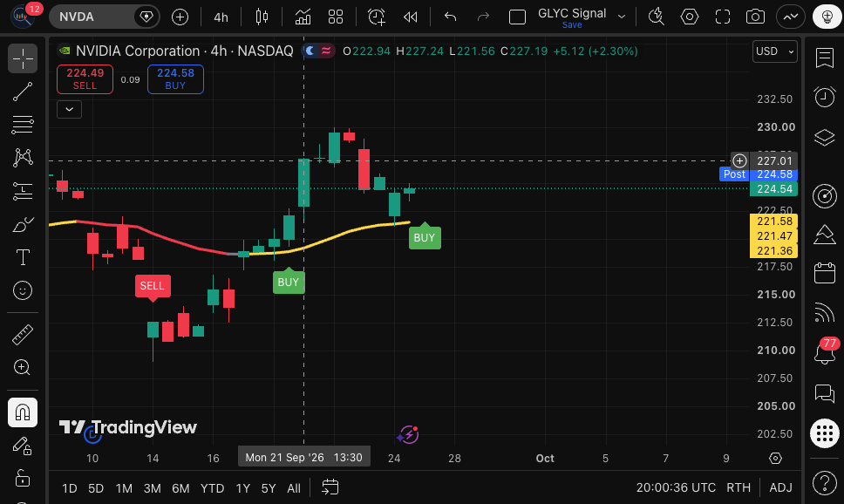This screenshot has height=504, width=844.
Task: Select the pattern drawing tool
Action: tap(23, 158)
